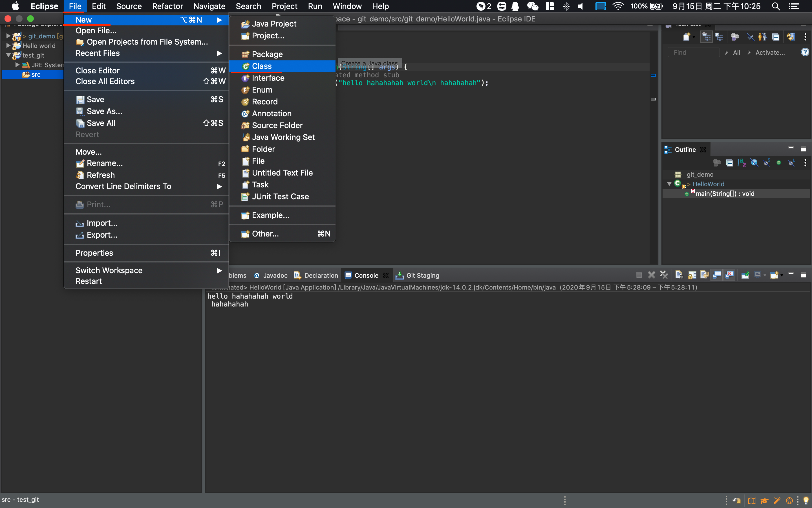Choose Class from the New submenu

(x=282, y=66)
